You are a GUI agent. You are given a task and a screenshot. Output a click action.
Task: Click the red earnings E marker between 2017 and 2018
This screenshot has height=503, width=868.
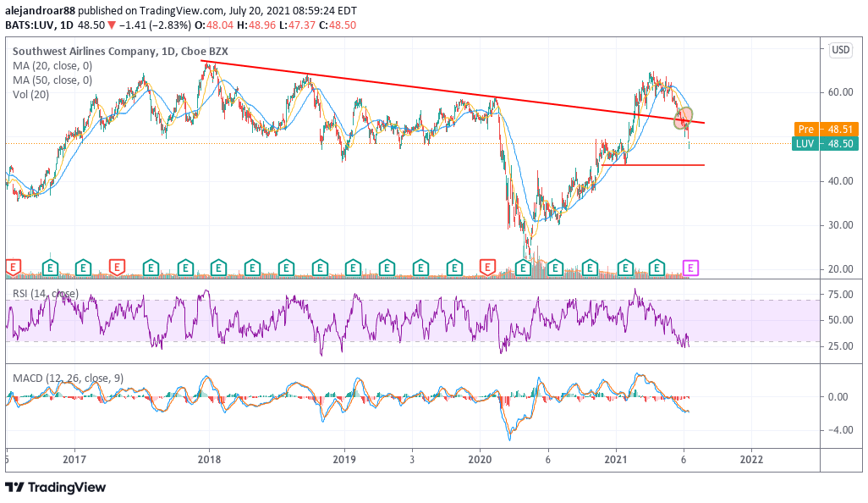pos(117,268)
